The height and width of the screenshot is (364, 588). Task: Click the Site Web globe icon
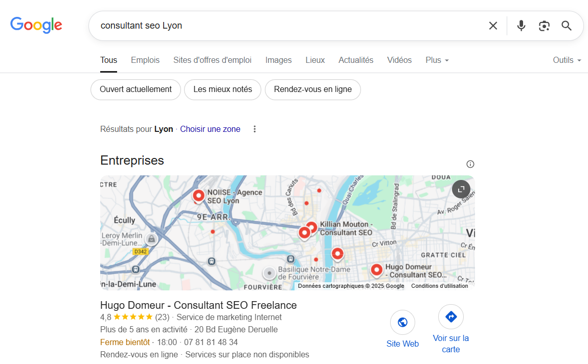point(402,322)
